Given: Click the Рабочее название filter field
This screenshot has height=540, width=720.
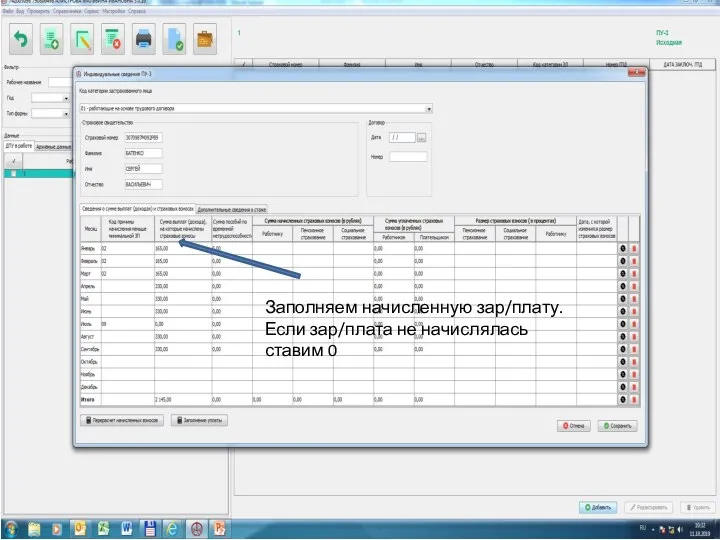Looking at the screenshot, I should click(x=61, y=83).
